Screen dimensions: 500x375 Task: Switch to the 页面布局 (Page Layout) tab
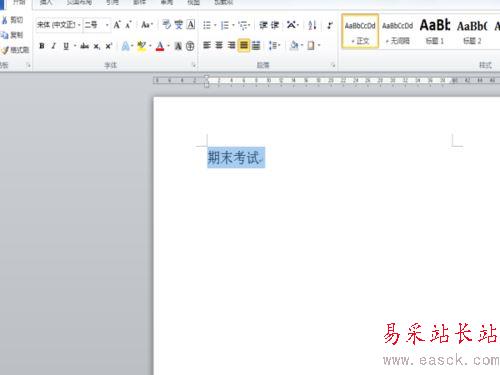coord(79,3)
